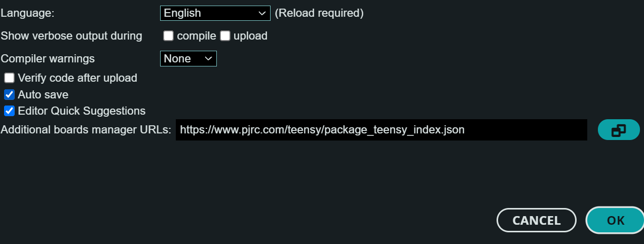
Task: Expand the None compiler warnings combo box
Action: point(188,59)
